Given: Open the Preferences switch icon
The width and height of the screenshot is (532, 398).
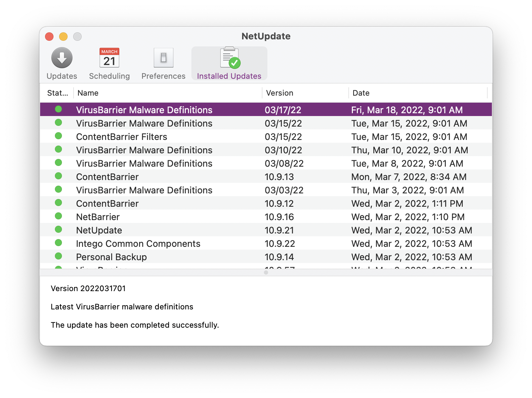Looking at the screenshot, I should coord(164,58).
